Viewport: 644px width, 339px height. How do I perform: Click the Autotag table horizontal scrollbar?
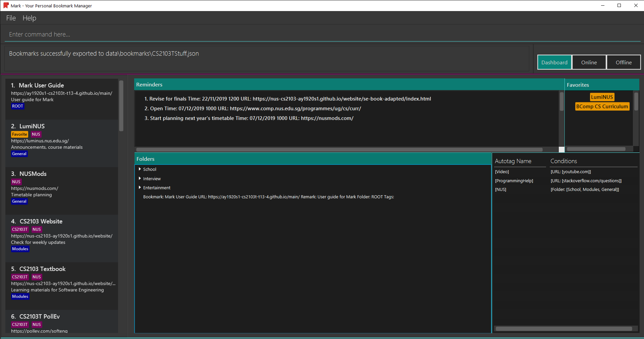pos(564,329)
